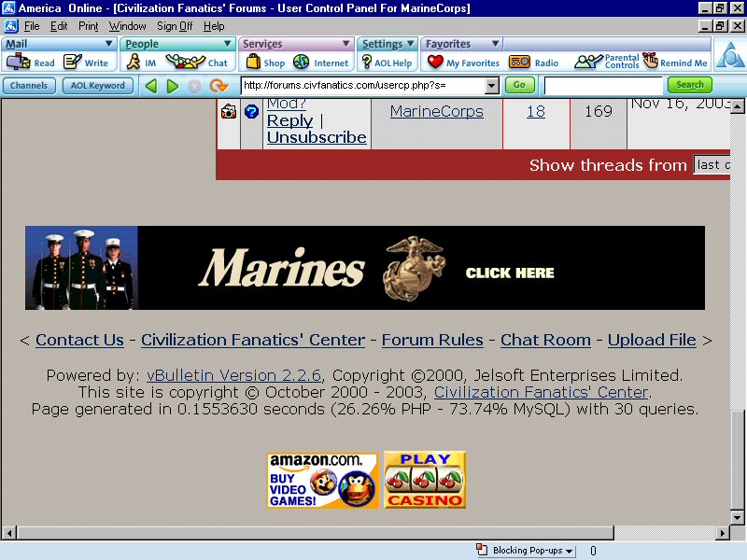Screen dimensions: 747x560
Task: Open the Edit menu
Action: click(59, 26)
